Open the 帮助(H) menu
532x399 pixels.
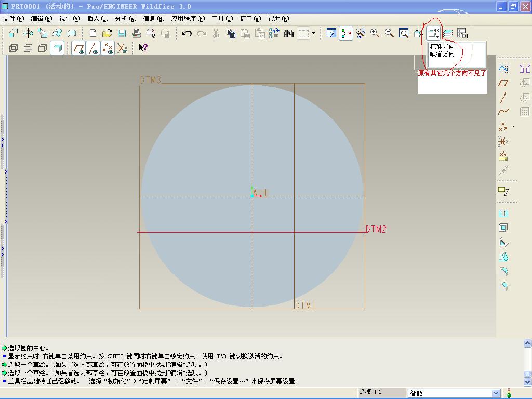(278, 19)
